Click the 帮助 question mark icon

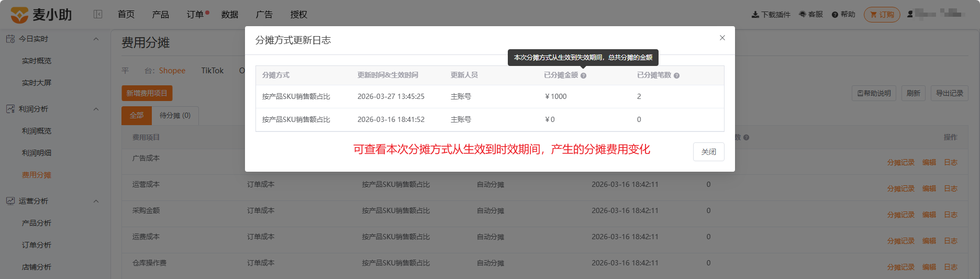pyautogui.click(x=835, y=15)
